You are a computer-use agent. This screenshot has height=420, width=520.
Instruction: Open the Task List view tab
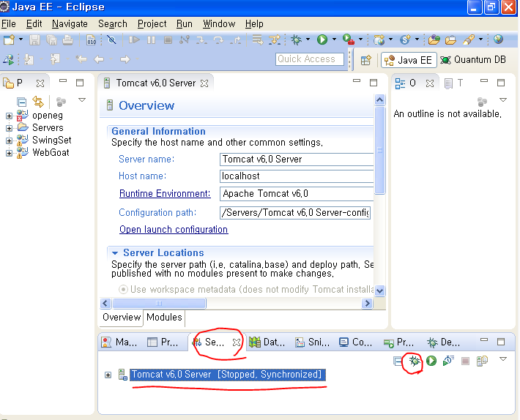click(x=453, y=83)
